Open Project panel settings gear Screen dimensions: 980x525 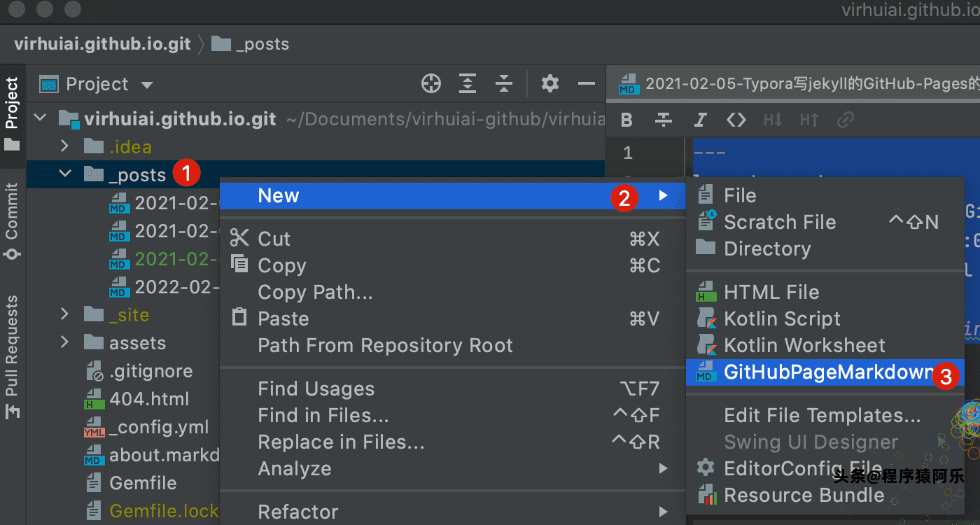[x=550, y=84]
